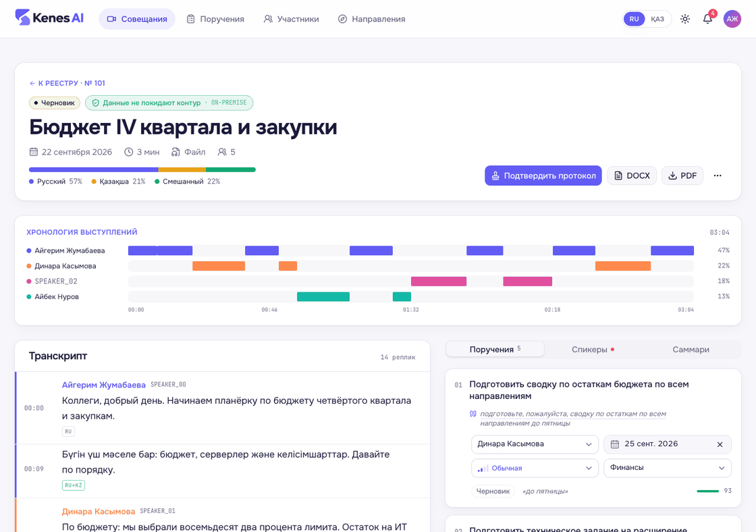Select the Поручения panel tab
756x532 pixels.
pos(495,349)
